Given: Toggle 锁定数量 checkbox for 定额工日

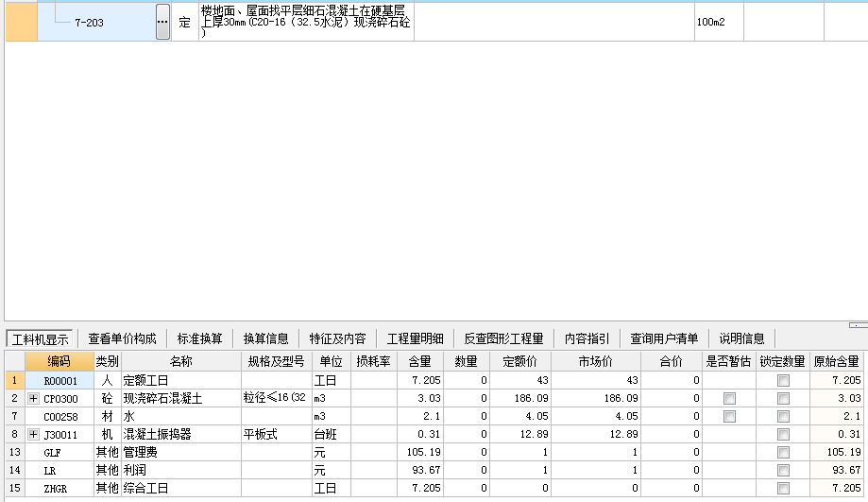Looking at the screenshot, I should (783, 381).
